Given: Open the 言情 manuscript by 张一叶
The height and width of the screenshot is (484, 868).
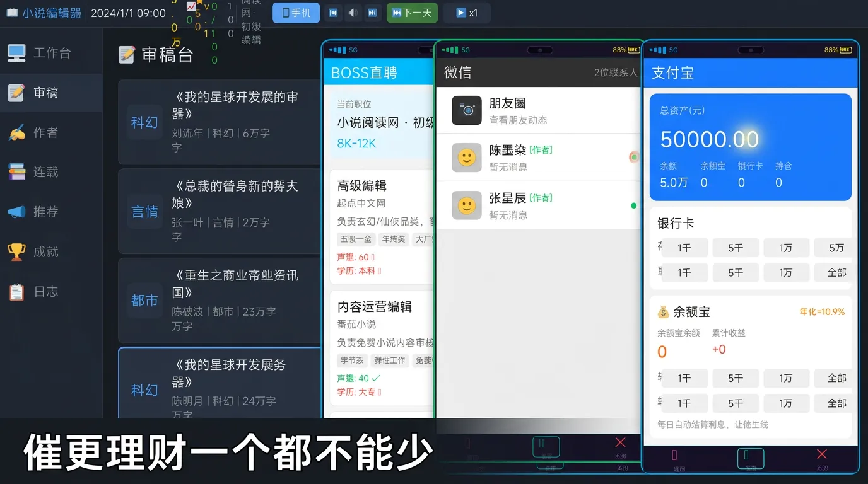Looking at the screenshot, I should [x=220, y=211].
